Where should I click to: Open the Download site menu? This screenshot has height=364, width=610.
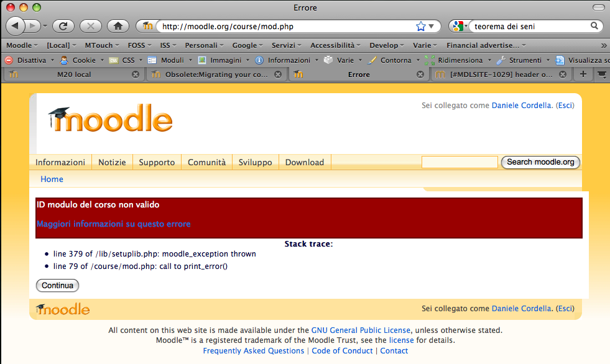pyautogui.click(x=305, y=162)
